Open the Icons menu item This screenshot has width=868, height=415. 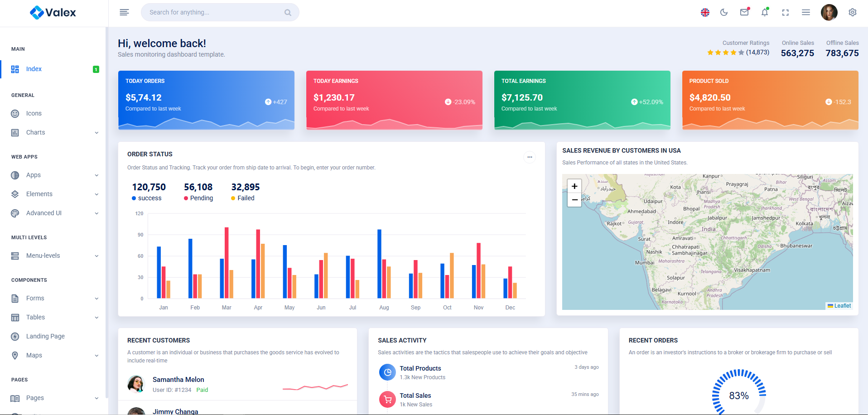(53, 113)
